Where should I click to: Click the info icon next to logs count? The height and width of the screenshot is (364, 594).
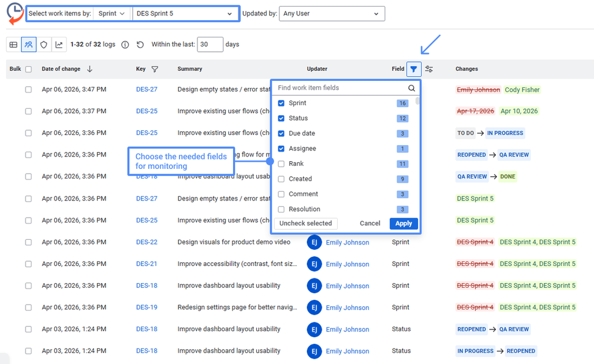pos(125,44)
